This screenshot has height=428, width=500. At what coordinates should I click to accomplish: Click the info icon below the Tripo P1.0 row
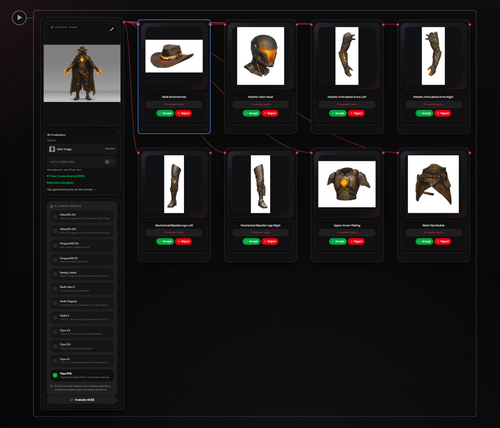pyautogui.click(x=51, y=386)
